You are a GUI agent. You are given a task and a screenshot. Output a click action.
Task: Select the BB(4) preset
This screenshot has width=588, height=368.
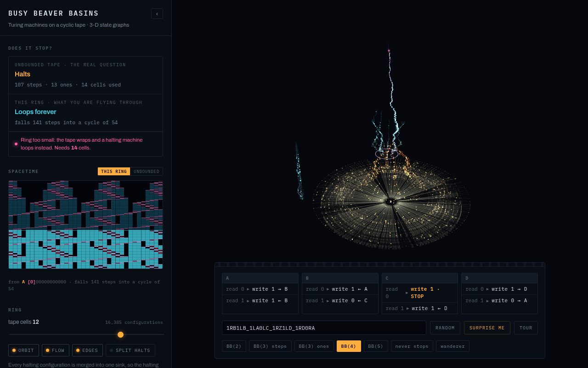349,346
